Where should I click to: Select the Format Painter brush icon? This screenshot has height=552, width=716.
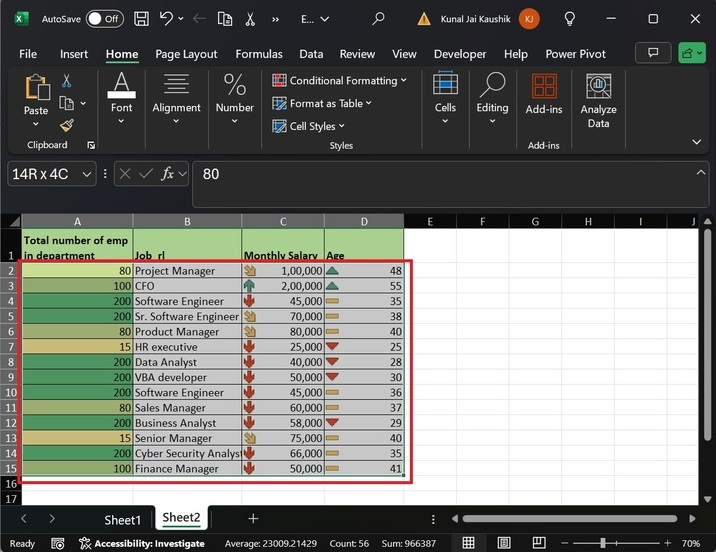(66, 125)
